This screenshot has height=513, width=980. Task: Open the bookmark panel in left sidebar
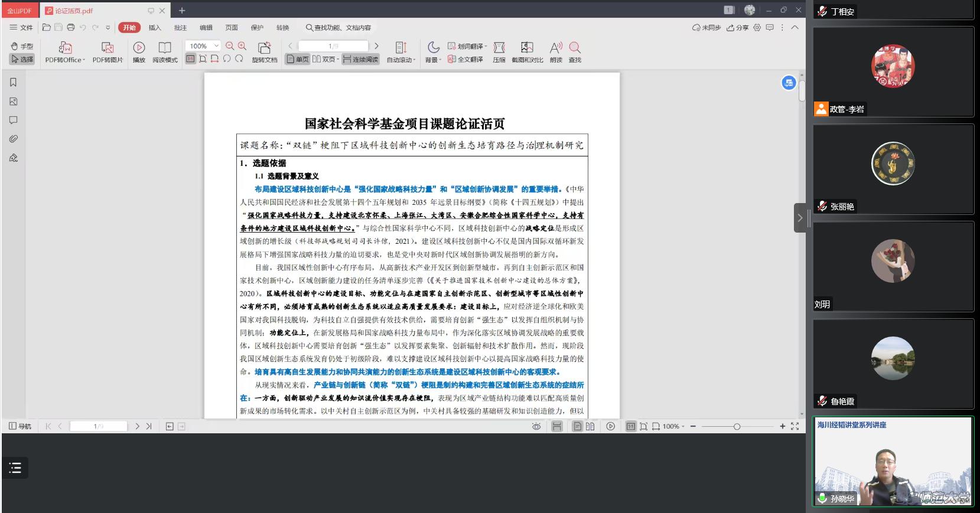[13, 83]
